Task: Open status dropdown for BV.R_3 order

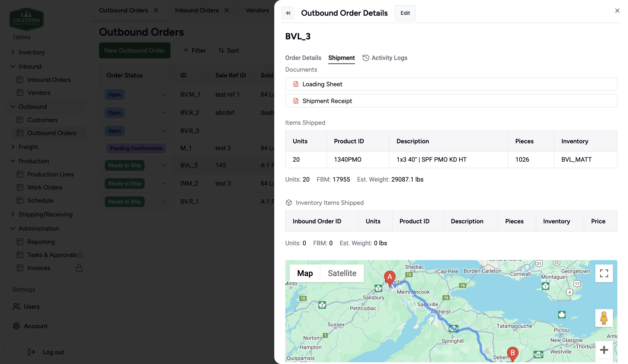Action: [164, 131]
